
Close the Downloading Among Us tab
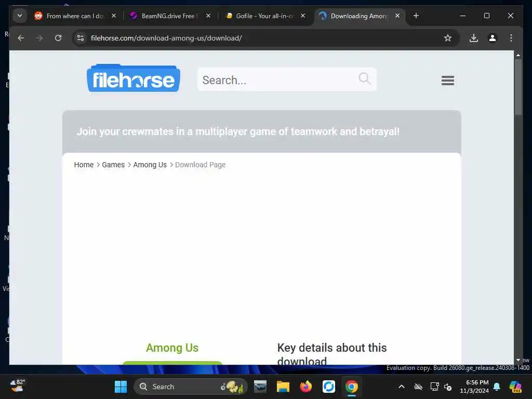[x=397, y=16]
